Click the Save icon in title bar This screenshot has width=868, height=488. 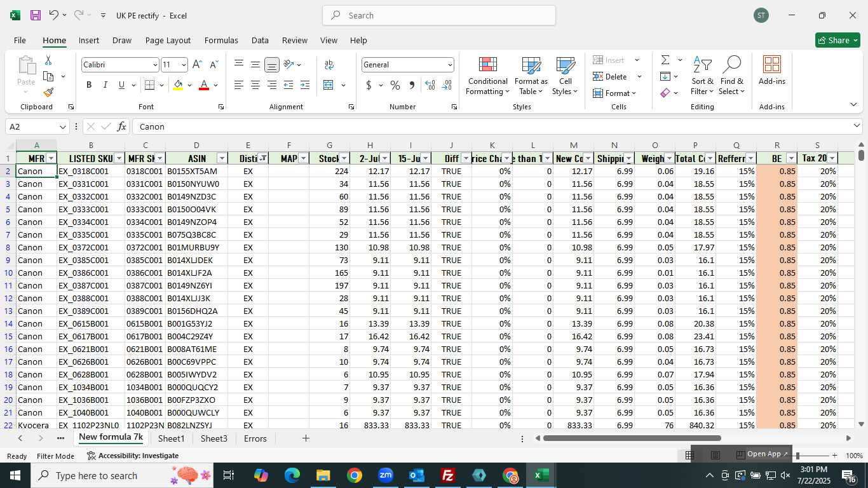click(x=36, y=15)
